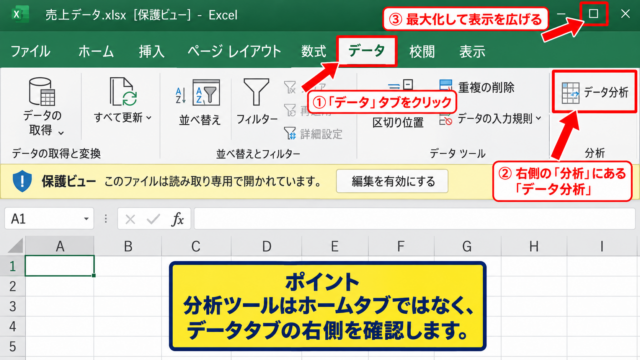This screenshot has height=360, width=640.
Task: Click the Excel app icon in title bar
Action: click(x=19, y=14)
